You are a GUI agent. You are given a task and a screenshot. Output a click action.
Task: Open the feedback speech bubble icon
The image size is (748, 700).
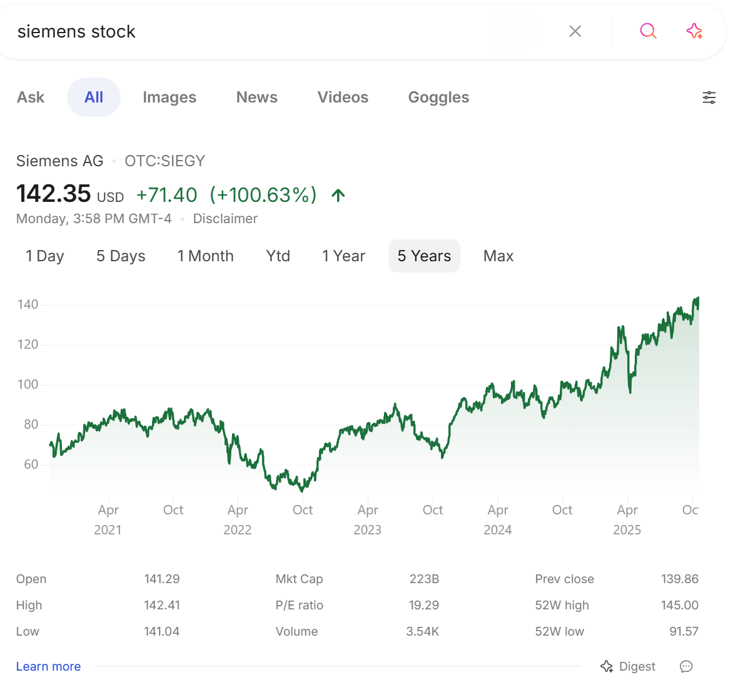coord(686,666)
